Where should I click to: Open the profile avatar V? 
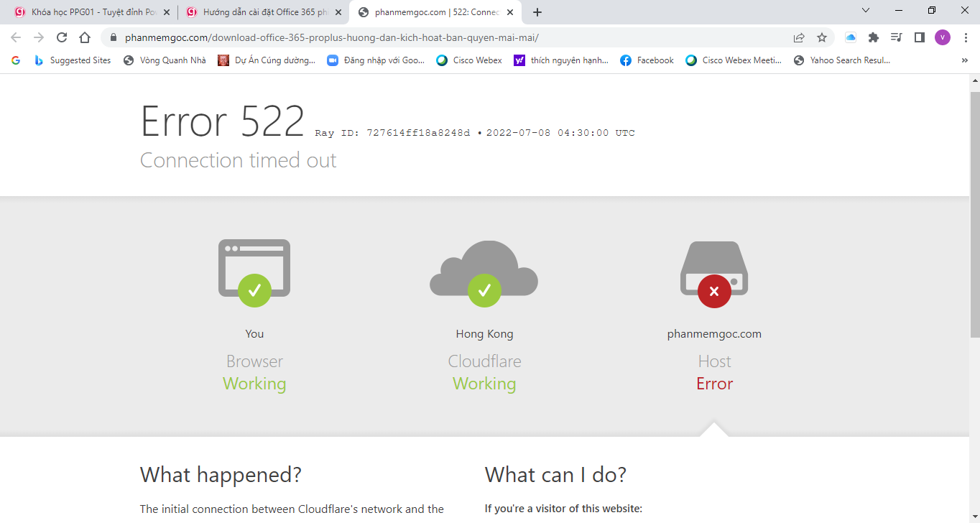943,37
